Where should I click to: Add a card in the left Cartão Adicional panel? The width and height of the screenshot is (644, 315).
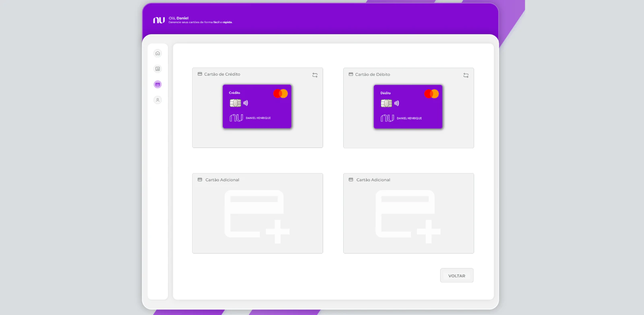(x=257, y=216)
